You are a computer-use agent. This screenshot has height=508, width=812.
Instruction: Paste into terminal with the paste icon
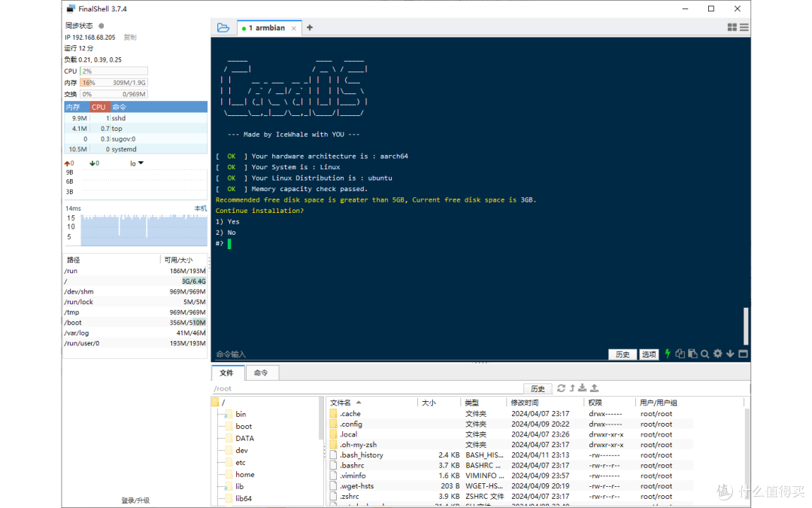692,354
